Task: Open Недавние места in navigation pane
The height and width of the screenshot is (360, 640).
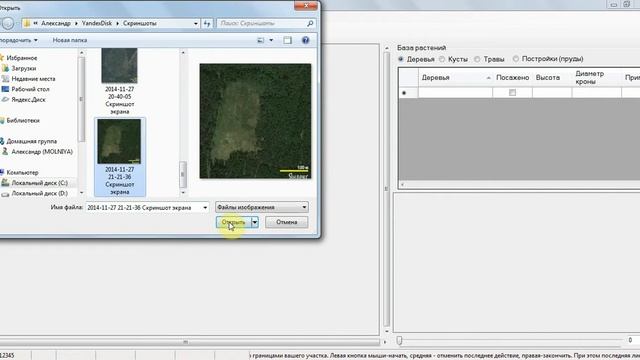Action: click(x=33, y=79)
